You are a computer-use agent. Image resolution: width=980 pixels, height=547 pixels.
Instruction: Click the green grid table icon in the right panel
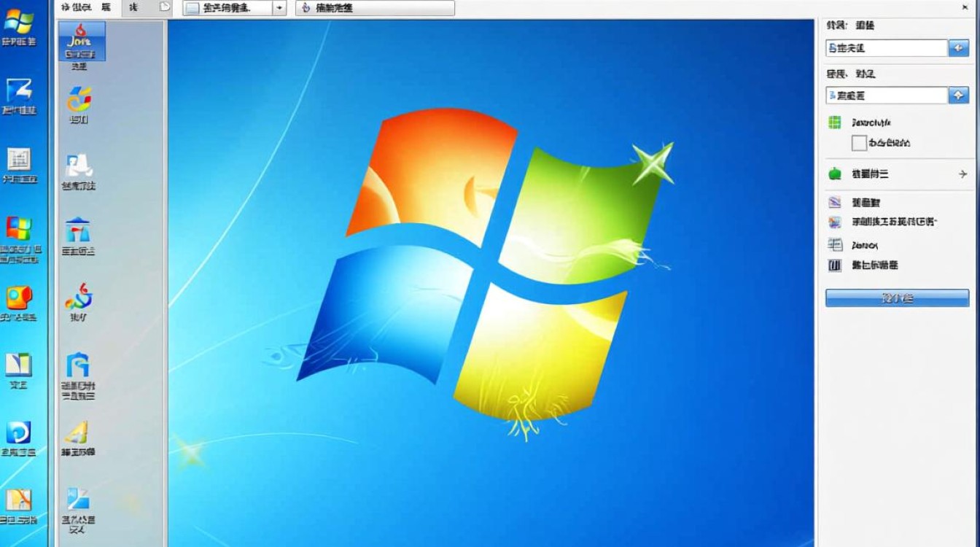click(833, 122)
